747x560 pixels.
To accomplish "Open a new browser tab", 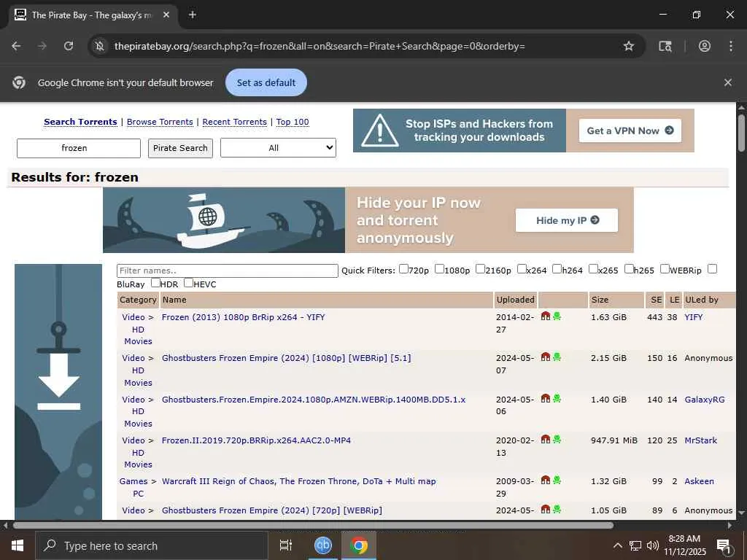I will [193, 15].
